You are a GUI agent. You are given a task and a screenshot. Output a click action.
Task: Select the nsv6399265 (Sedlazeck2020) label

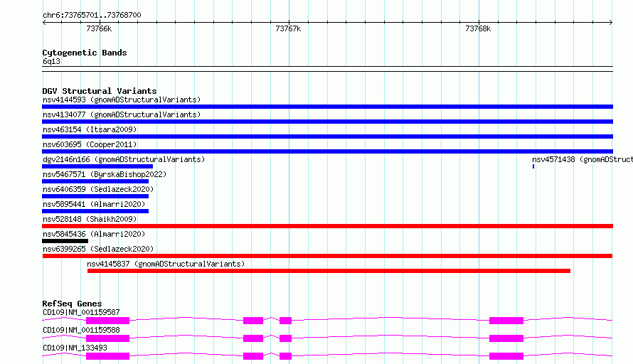click(x=98, y=249)
